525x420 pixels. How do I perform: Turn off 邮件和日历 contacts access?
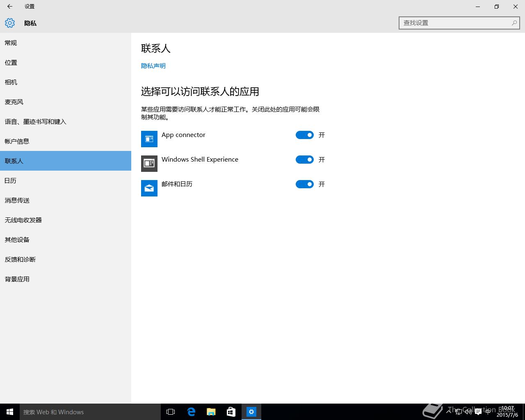coord(305,184)
